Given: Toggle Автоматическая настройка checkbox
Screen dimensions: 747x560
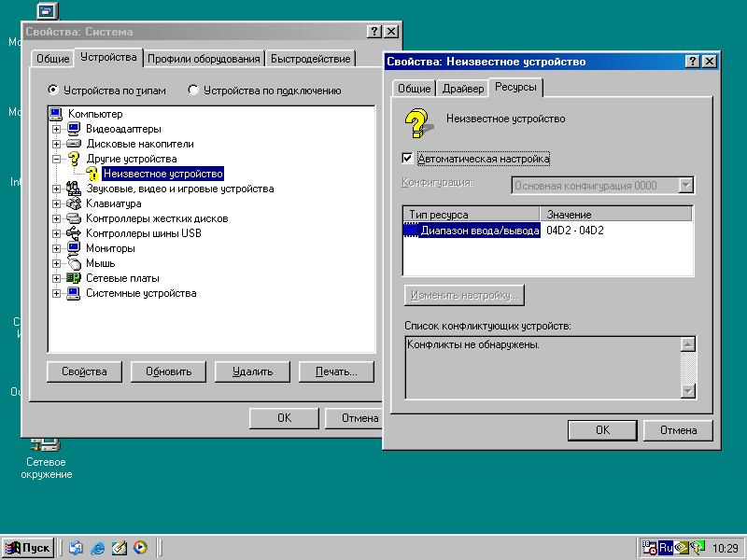Looking at the screenshot, I should pyautogui.click(x=407, y=158).
